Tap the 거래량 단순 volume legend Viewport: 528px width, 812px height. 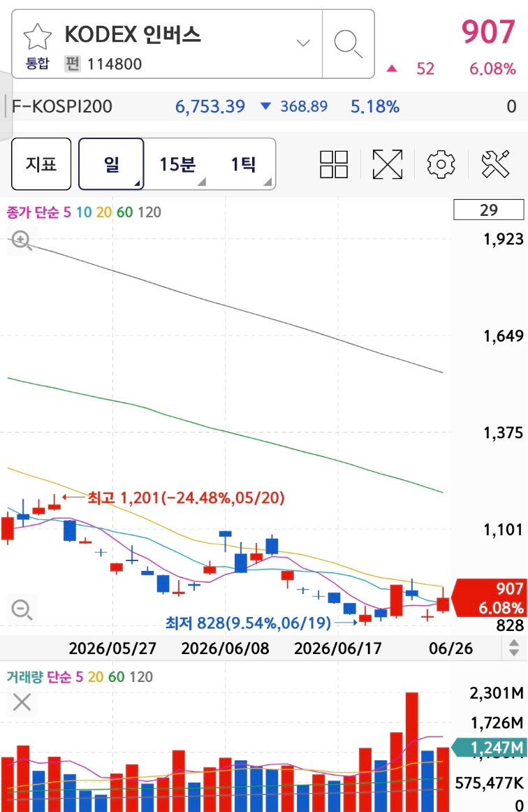pos(39,677)
